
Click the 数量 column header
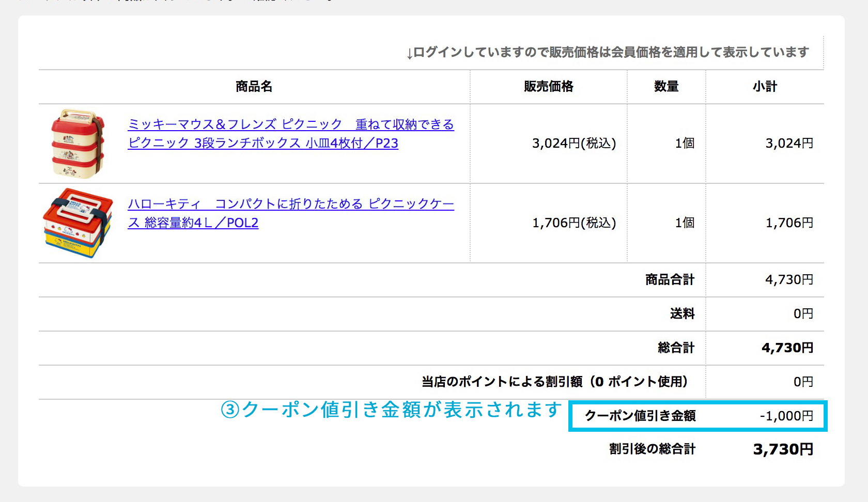[x=667, y=86]
